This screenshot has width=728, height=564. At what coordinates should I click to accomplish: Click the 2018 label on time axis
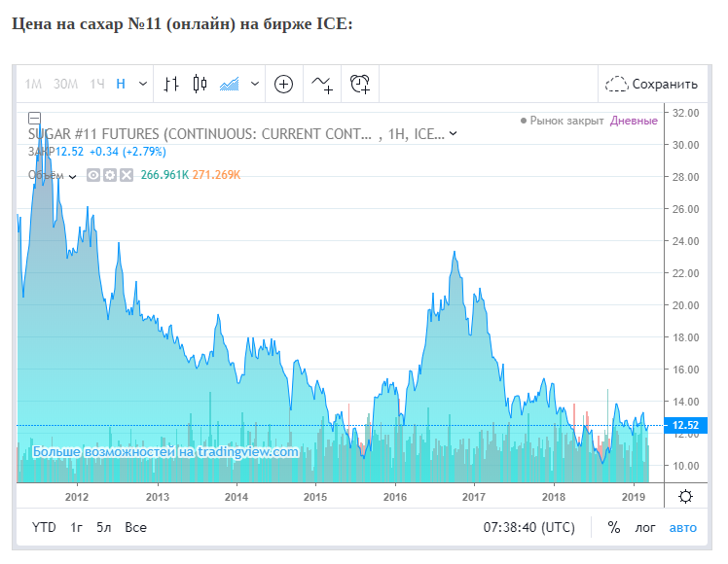[554, 497]
